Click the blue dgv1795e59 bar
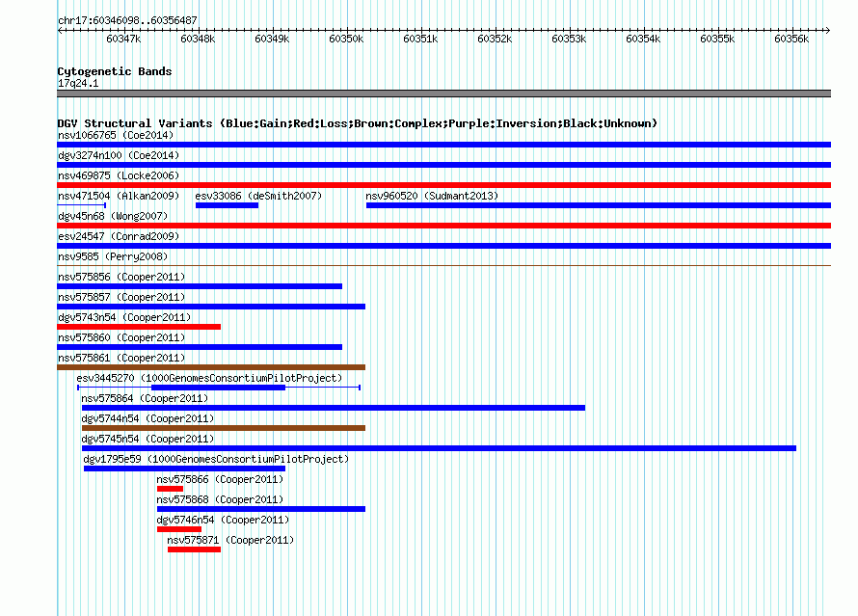Screen dimensions: 858x616 point(184,469)
